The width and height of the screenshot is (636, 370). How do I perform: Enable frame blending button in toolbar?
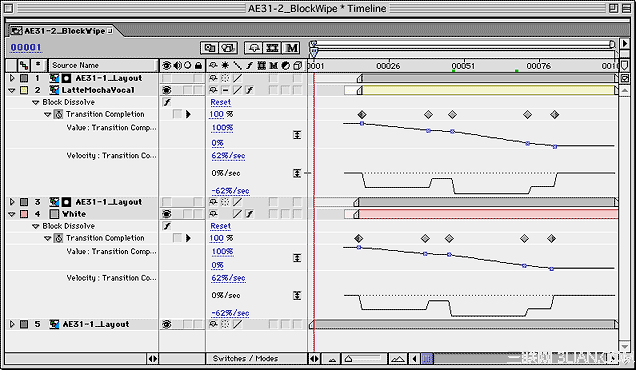click(272, 48)
